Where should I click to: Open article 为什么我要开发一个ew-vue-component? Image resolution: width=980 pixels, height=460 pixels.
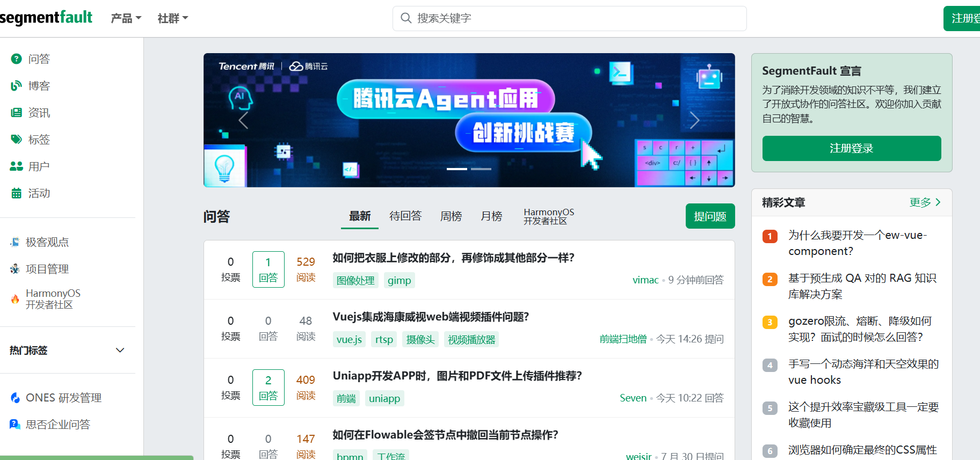point(858,243)
